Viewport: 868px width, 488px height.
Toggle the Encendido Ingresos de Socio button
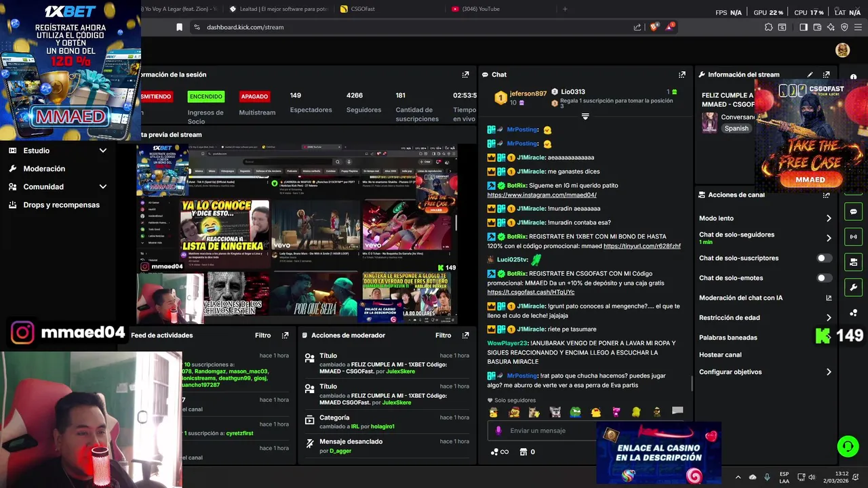[205, 96]
